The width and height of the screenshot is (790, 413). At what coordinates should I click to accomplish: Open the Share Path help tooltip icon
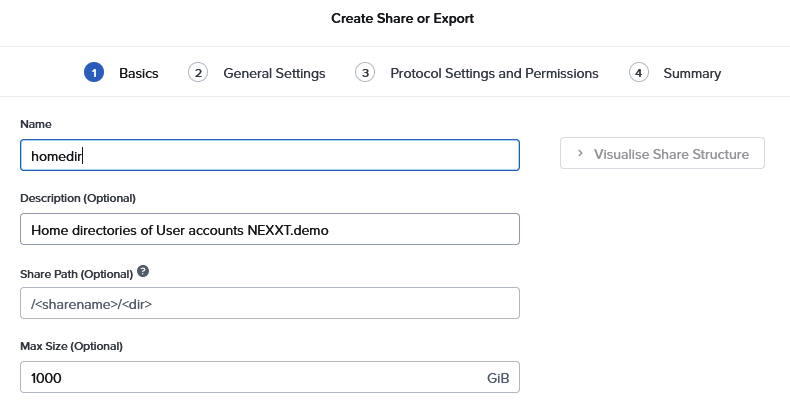(143, 272)
